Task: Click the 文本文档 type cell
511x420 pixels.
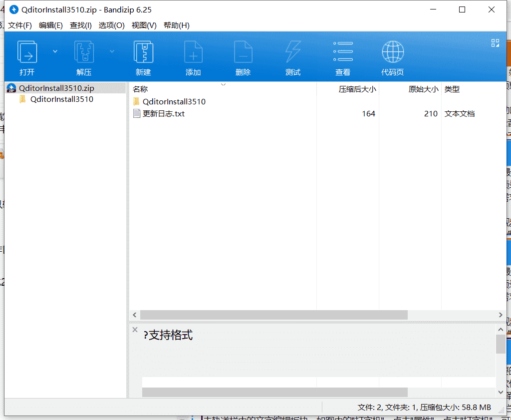Action: (460, 113)
